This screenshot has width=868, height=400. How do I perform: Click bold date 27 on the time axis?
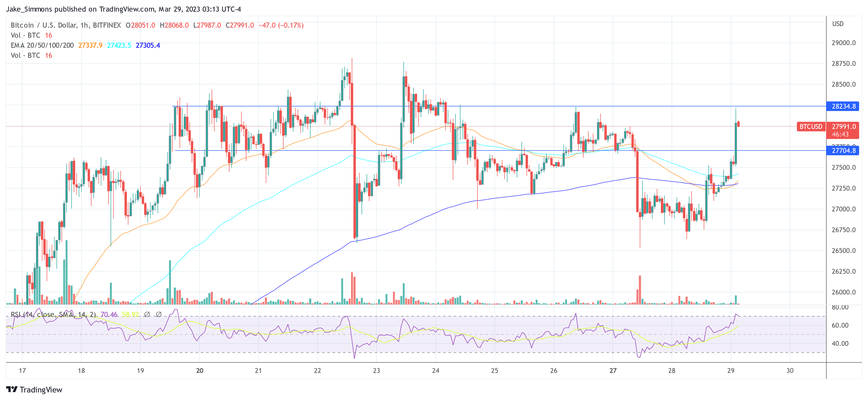pos(613,371)
